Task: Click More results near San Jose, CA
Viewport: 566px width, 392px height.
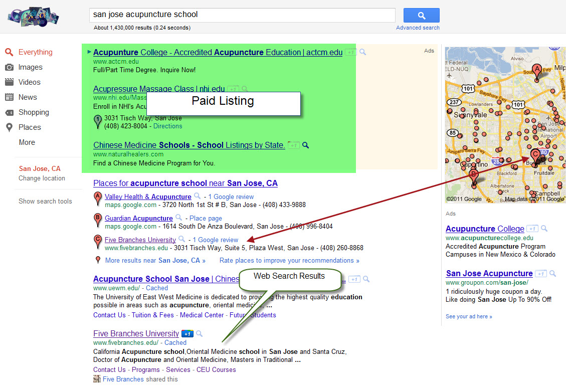Action: [x=155, y=261]
